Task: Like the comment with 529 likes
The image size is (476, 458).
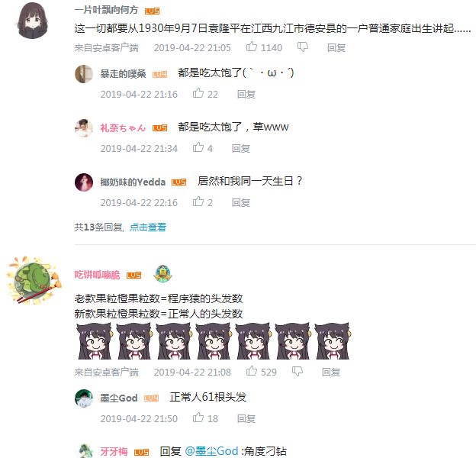Action: (252, 371)
